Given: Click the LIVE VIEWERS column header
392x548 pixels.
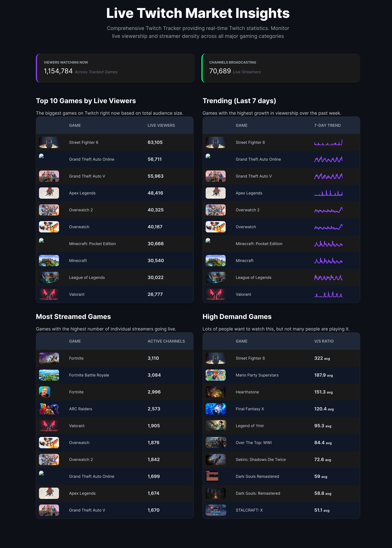Looking at the screenshot, I should click(x=161, y=125).
